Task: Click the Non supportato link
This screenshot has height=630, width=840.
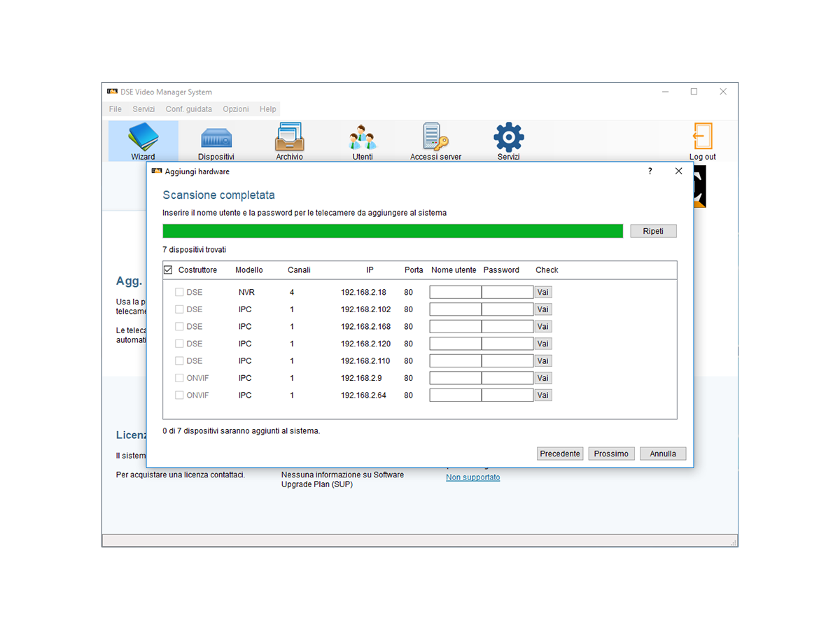Action: pos(472,477)
